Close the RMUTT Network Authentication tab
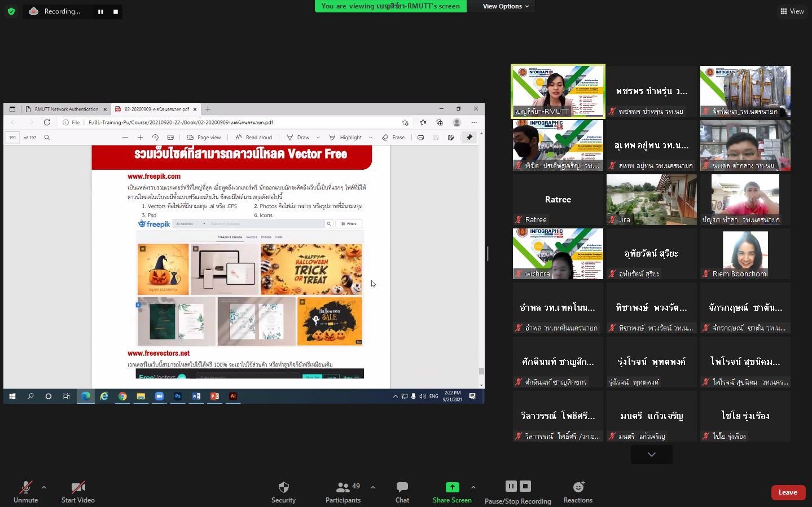Screen dimensions: 812x507 pos(105,109)
